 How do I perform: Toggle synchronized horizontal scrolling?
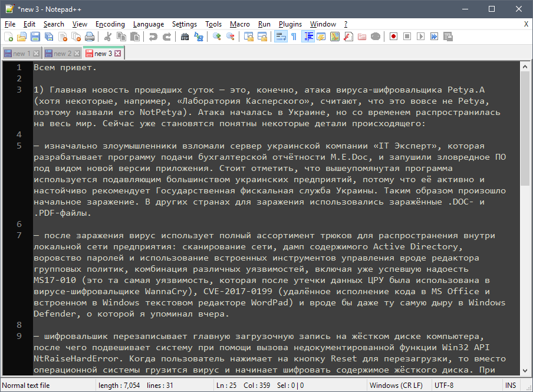(262, 37)
